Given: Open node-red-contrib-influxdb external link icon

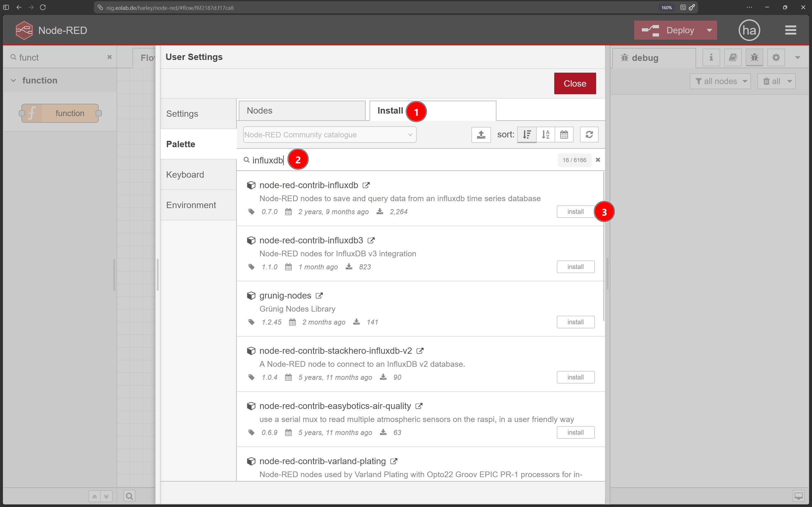Looking at the screenshot, I should point(366,185).
